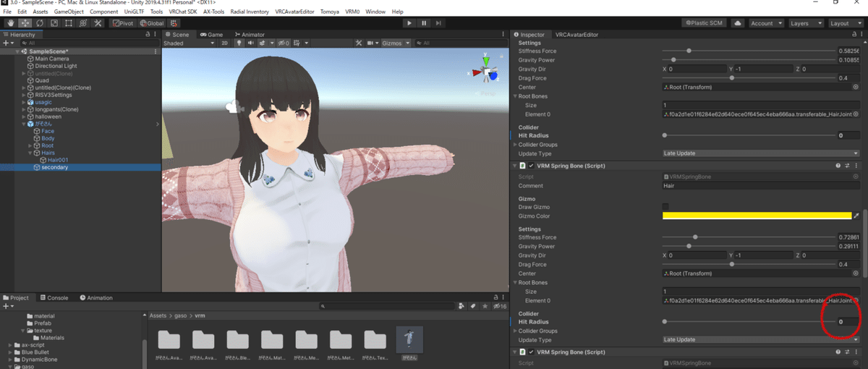Viewport: 868px width, 369px height.
Task: Open the Account dropdown
Action: [x=765, y=23]
